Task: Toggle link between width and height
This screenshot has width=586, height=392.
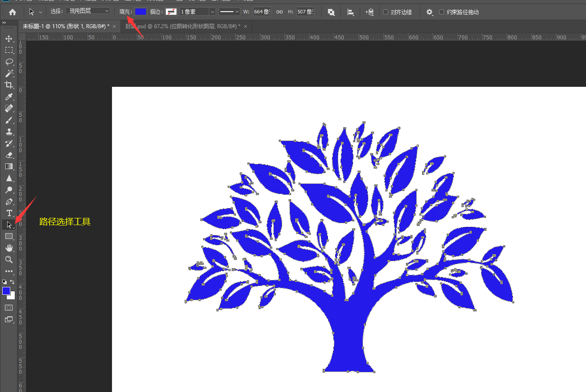Action: pyautogui.click(x=280, y=12)
